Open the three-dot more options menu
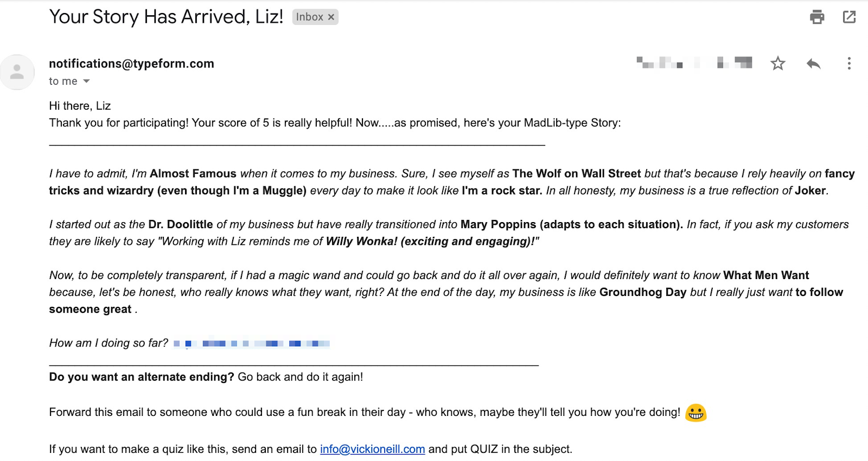 (849, 64)
